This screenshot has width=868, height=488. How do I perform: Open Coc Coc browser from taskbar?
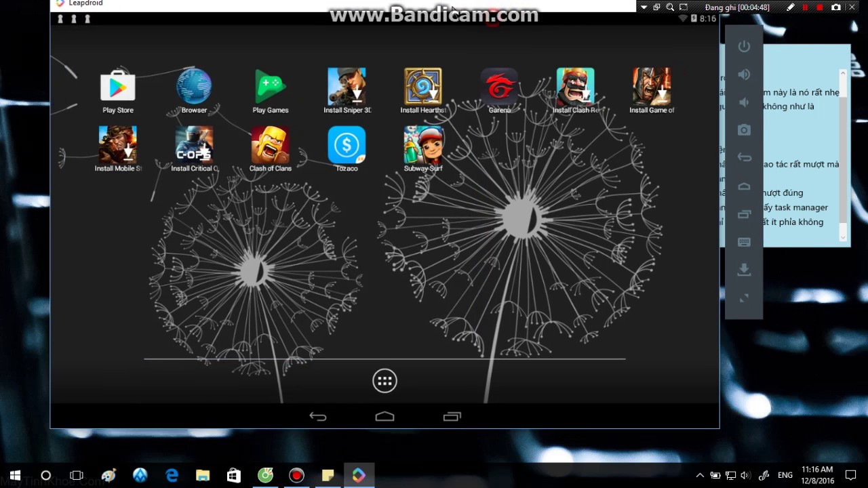click(265, 475)
